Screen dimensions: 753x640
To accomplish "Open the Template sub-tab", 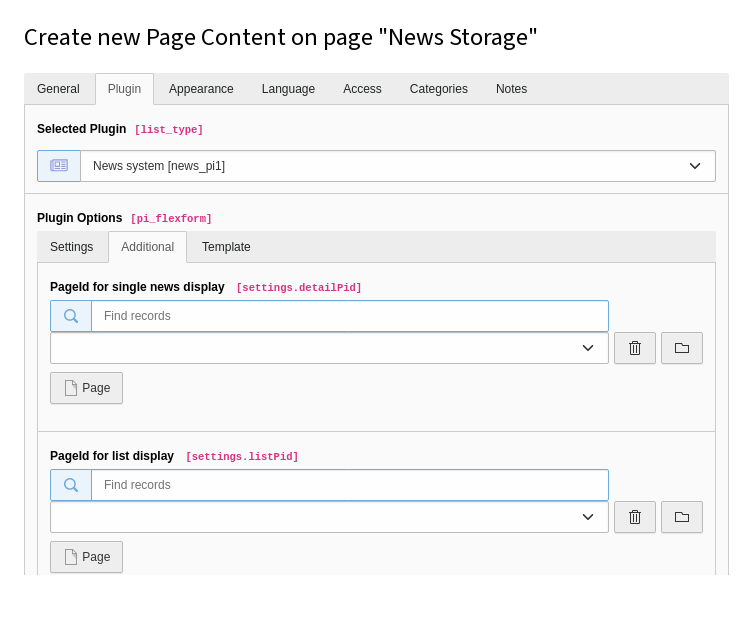I will [x=226, y=247].
